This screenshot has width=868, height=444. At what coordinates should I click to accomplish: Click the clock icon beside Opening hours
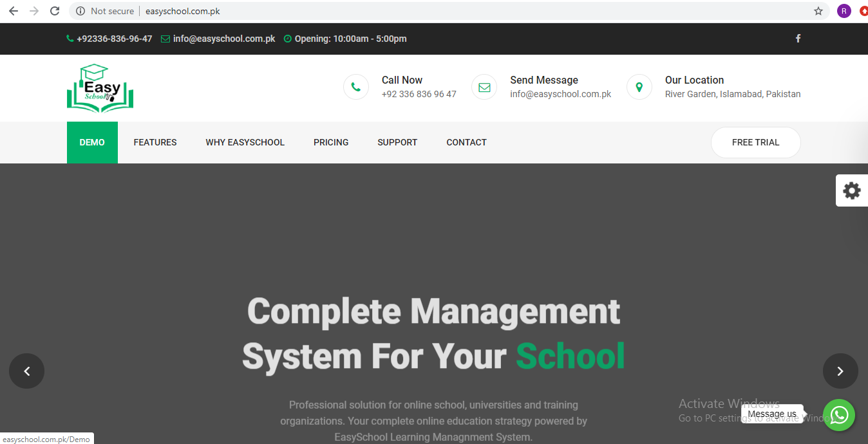(x=288, y=39)
